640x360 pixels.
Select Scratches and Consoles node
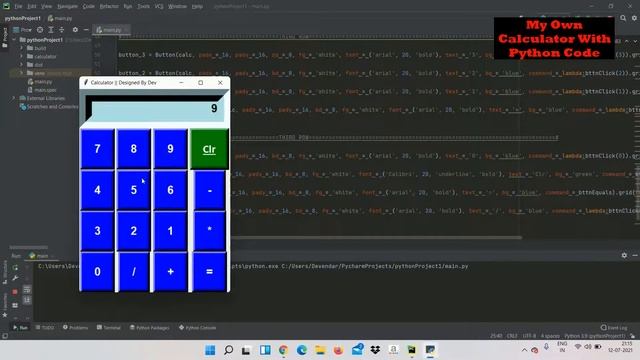point(49,107)
